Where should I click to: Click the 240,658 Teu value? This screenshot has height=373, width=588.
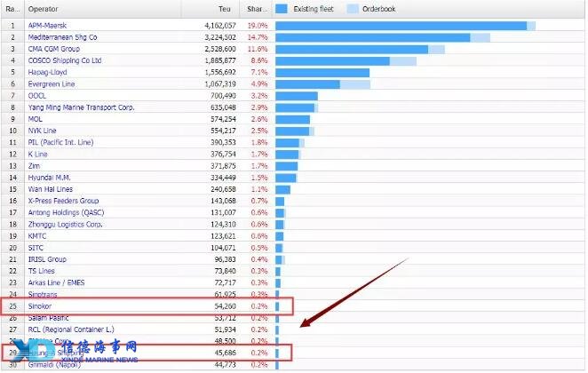coord(223,189)
